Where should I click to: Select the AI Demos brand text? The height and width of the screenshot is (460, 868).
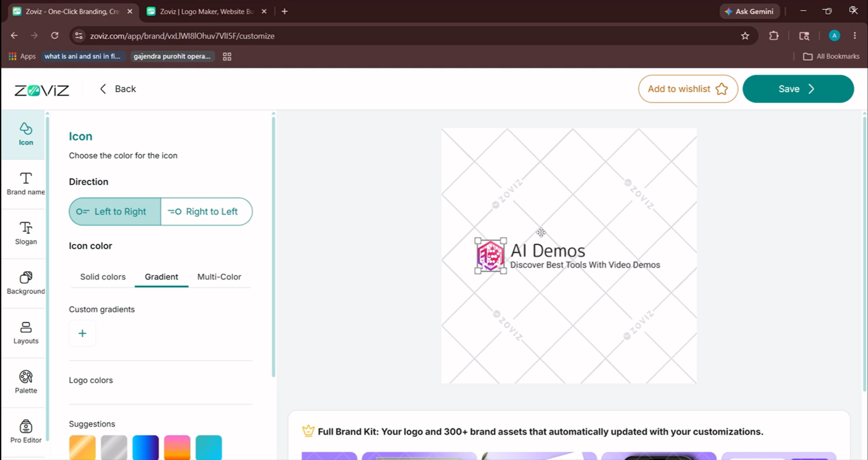(548, 250)
